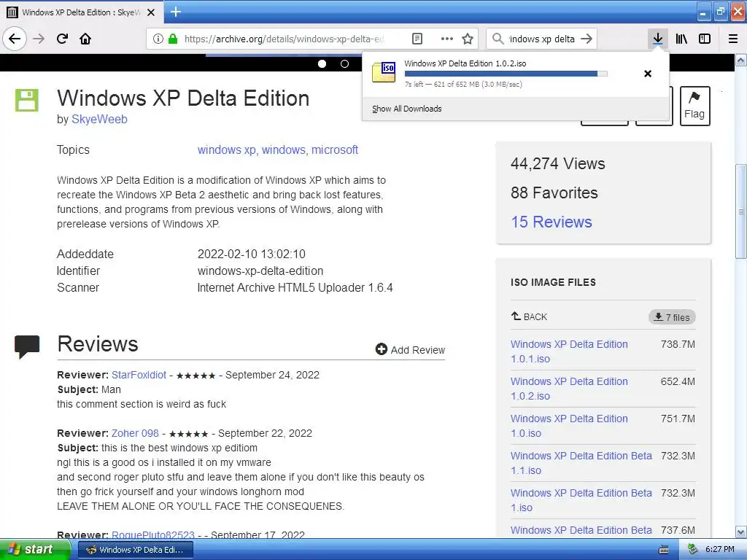The height and width of the screenshot is (560, 747).
Task: Click the 88 Favorites text
Action: coord(554,192)
